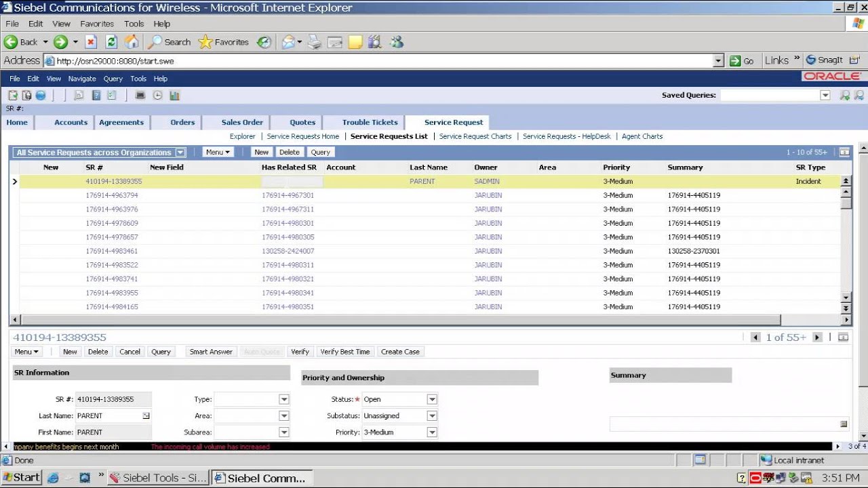The height and width of the screenshot is (488, 868).
Task: Click Siebel toolbar blue help-book icon
Action: [x=96, y=96]
